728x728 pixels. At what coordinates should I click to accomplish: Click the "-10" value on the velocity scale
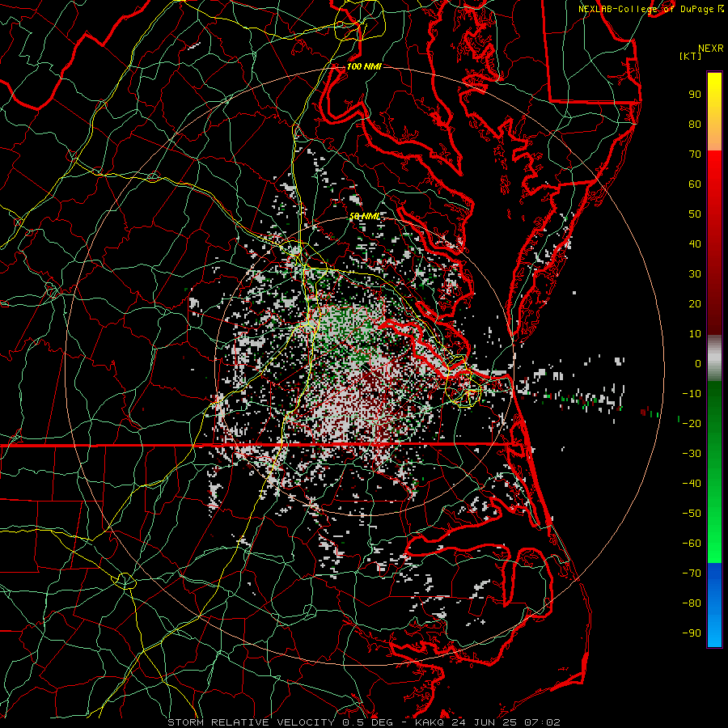692,394
